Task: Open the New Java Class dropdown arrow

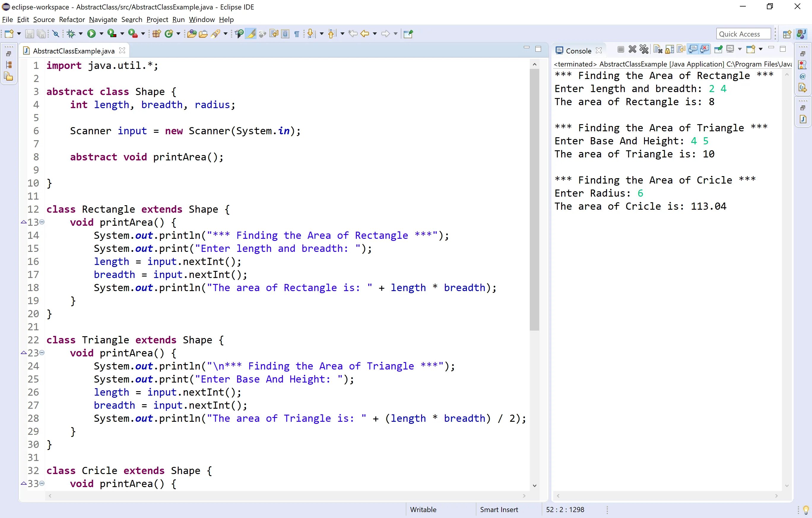Action: coord(178,34)
